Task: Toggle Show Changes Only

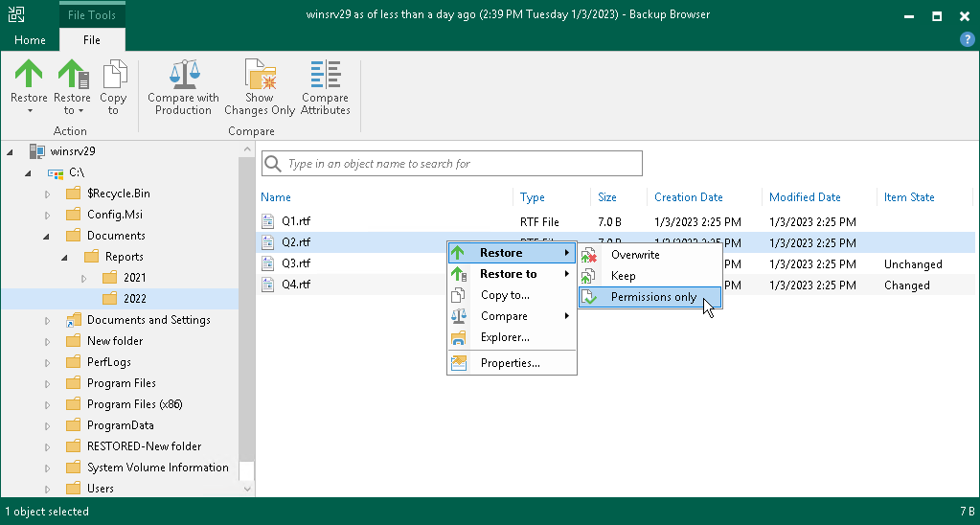Action: pyautogui.click(x=260, y=87)
